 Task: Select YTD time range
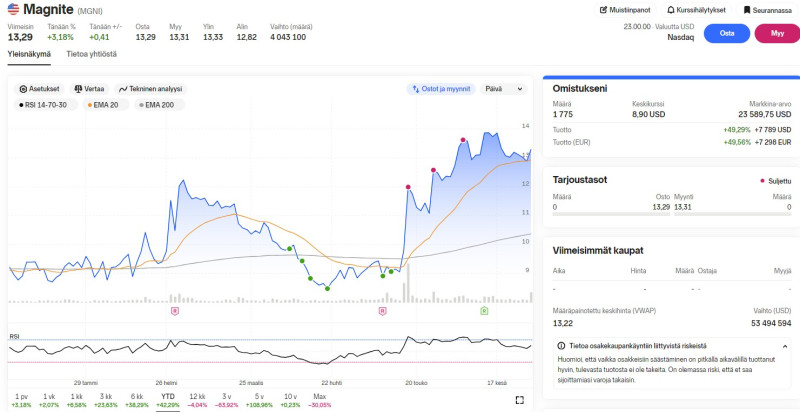pyautogui.click(x=167, y=400)
